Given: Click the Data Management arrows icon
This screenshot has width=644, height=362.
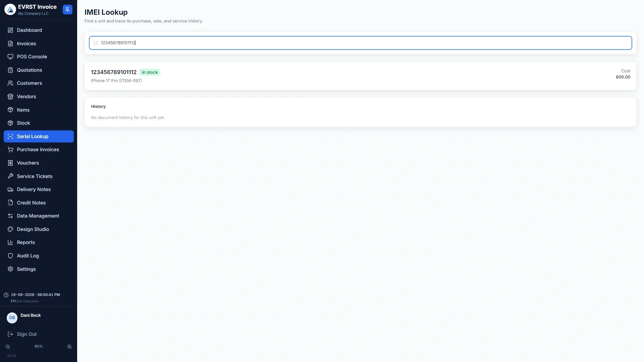Looking at the screenshot, I should (x=10, y=216).
